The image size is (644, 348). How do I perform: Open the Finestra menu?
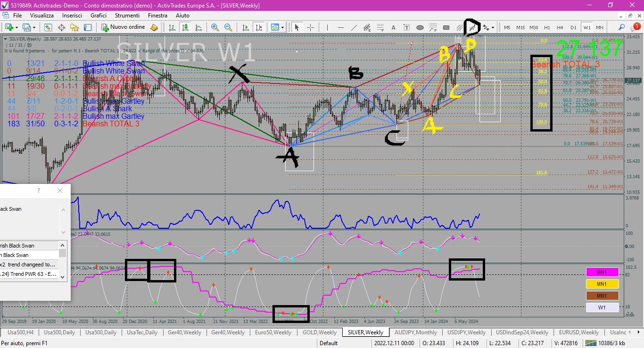pyautogui.click(x=157, y=15)
